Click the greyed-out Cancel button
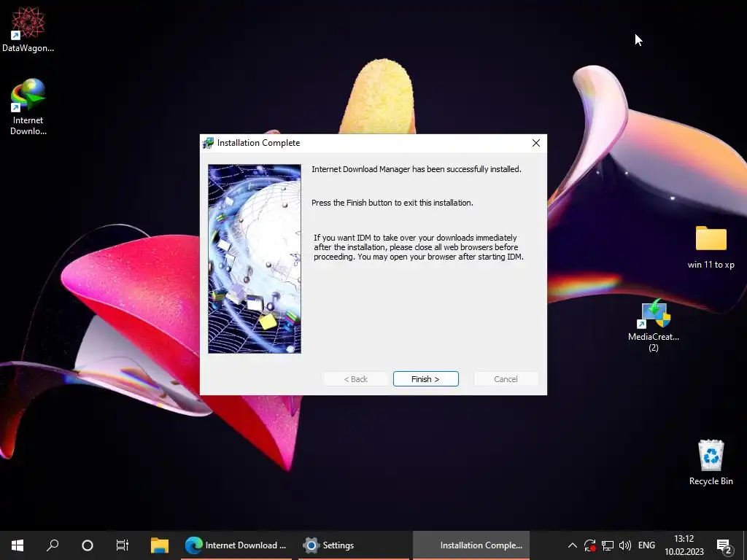Screen dimensions: 747x560 [506, 379]
